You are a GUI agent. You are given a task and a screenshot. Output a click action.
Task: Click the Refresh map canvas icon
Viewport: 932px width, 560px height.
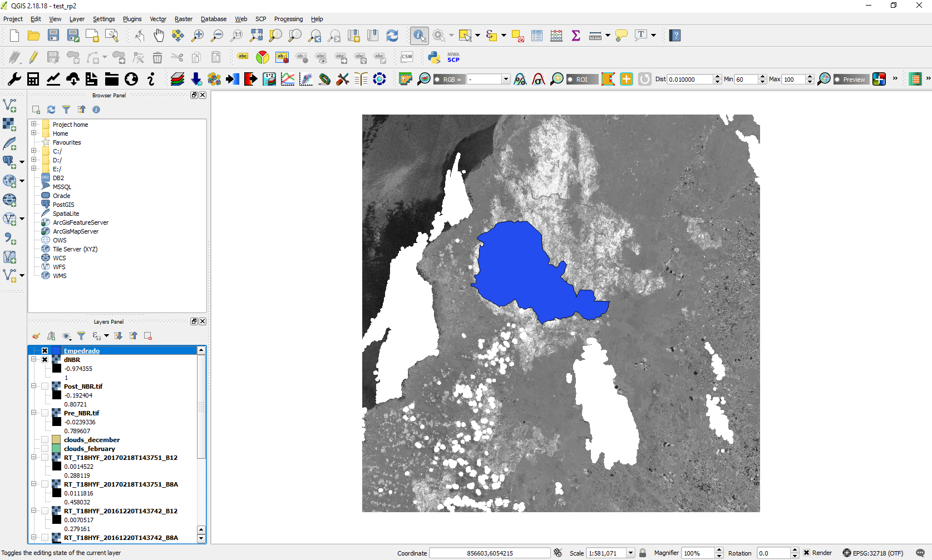(392, 36)
